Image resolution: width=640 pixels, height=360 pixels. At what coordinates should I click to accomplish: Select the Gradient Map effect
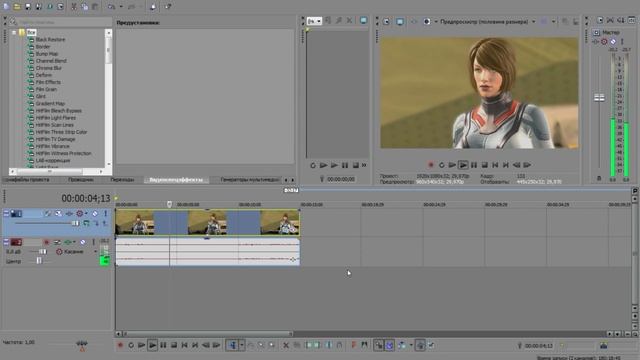click(50, 104)
